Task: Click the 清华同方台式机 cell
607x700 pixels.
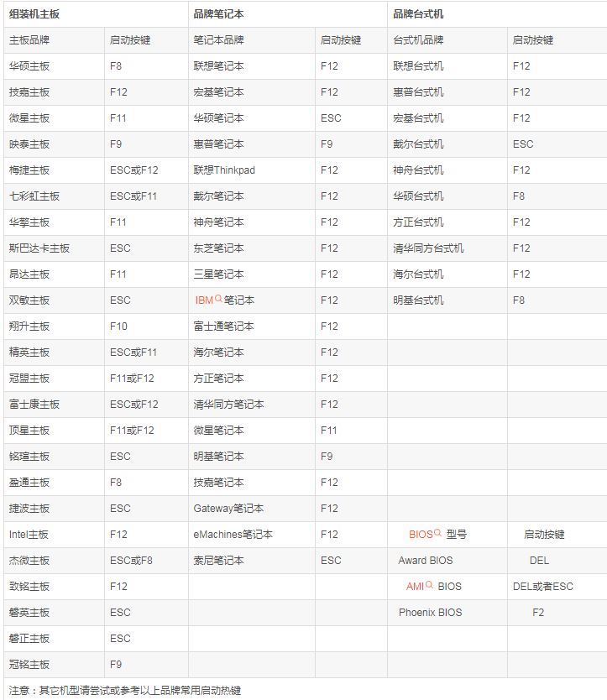Action: pyautogui.click(x=428, y=248)
